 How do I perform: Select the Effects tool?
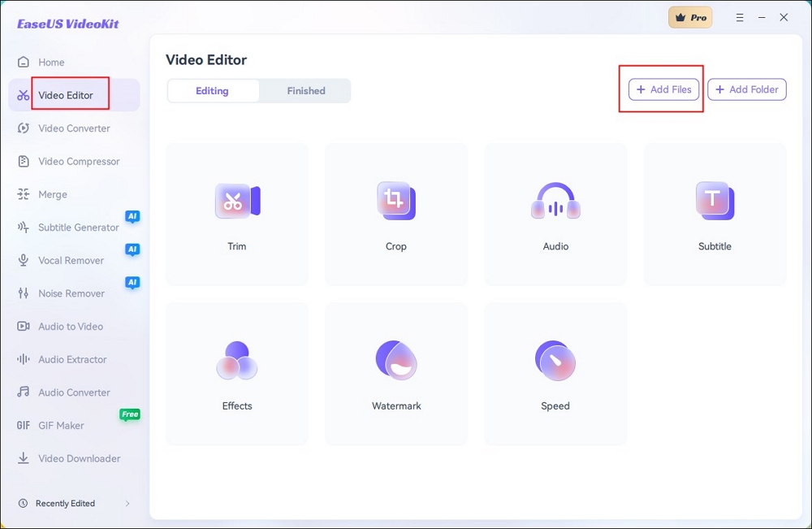click(236, 374)
